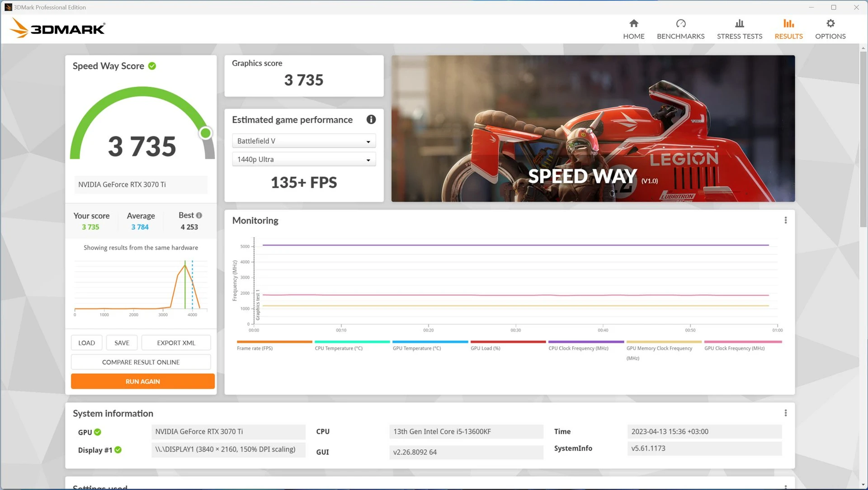Viewport: 868px width, 490px height.
Task: Switch to the HOME tab label
Action: click(633, 36)
